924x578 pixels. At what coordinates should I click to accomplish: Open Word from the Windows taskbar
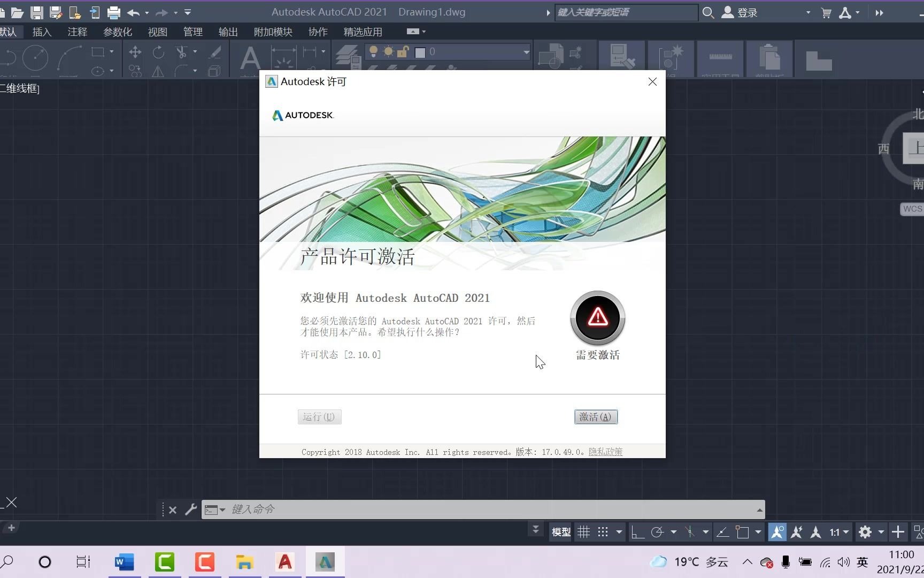click(x=124, y=562)
